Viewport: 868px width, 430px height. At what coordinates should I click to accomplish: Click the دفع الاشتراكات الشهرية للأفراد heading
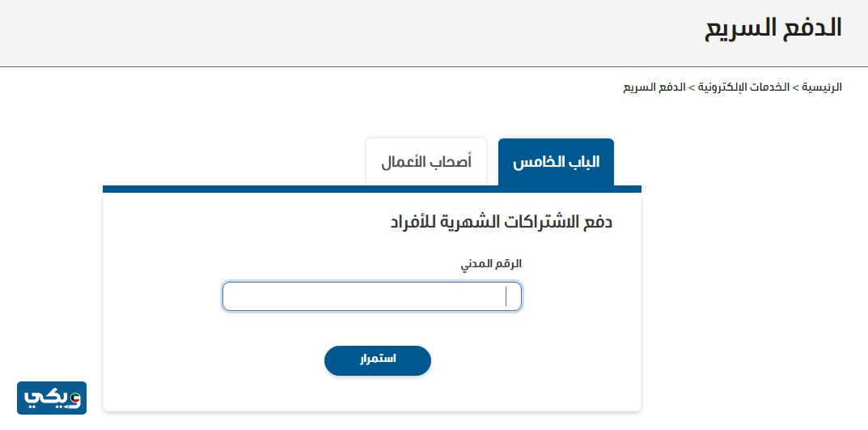[502, 222]
